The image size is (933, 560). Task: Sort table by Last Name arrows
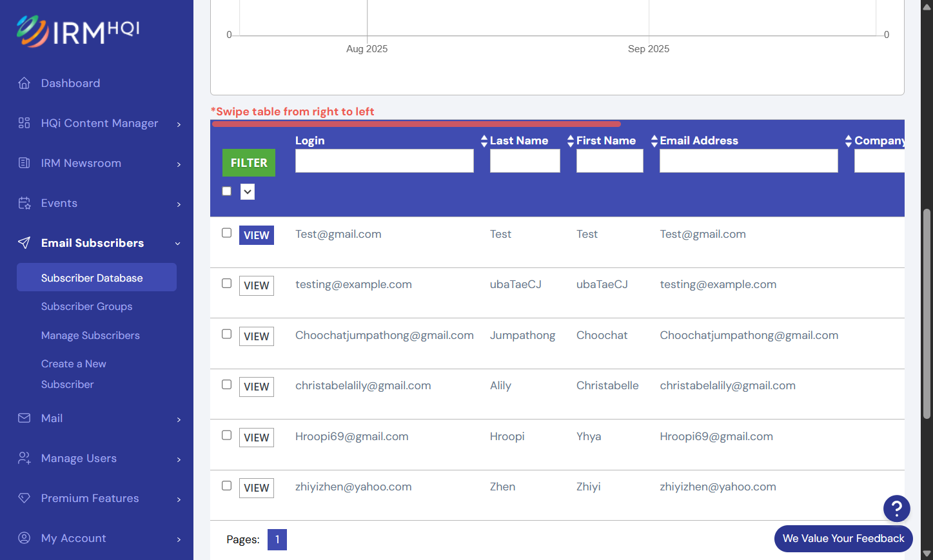484,140
